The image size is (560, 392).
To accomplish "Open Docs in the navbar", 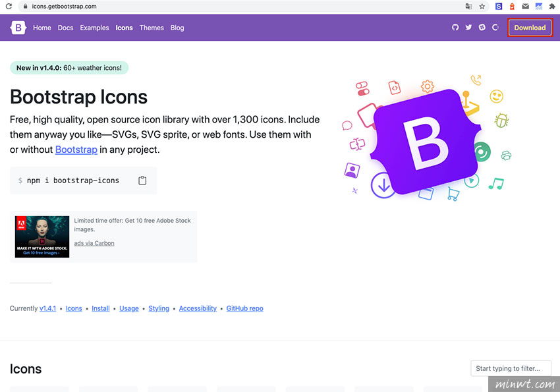I will (65, 28).
